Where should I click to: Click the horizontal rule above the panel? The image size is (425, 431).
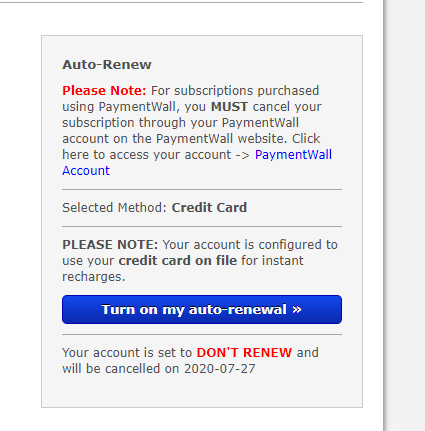pos(181,2)
